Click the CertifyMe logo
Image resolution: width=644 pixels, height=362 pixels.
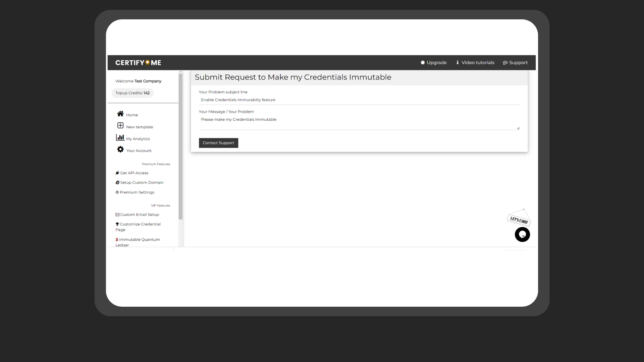(138, 63)
